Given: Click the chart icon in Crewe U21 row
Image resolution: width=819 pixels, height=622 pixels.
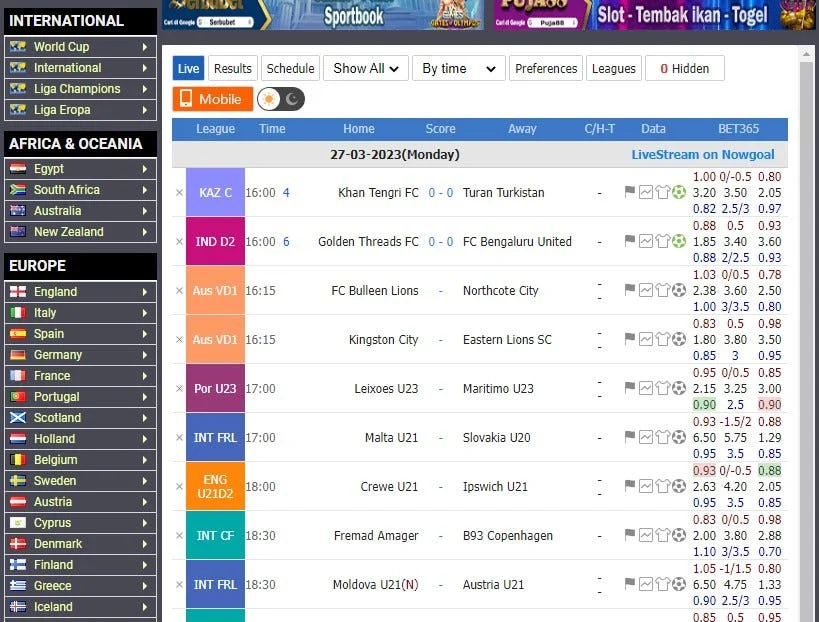Looking at the screenshot, I should pos(646,487).
